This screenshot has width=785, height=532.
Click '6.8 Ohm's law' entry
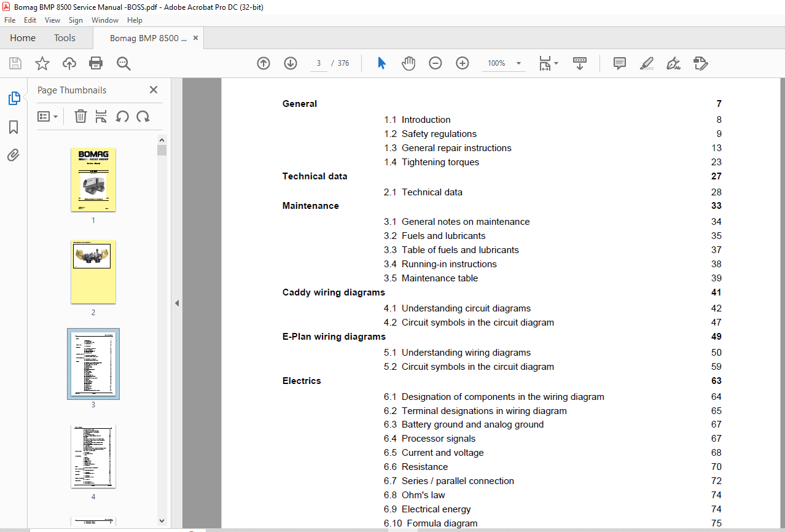click(x=415, y=495)
